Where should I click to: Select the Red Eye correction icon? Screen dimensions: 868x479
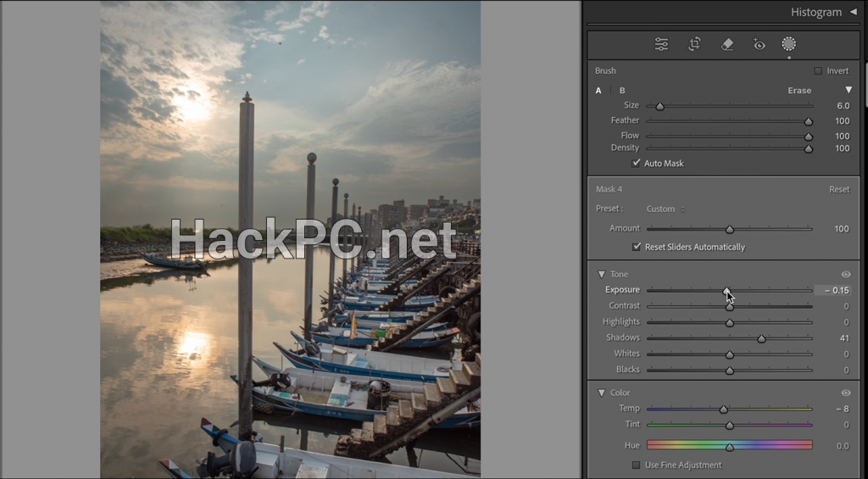coord(759,44)
